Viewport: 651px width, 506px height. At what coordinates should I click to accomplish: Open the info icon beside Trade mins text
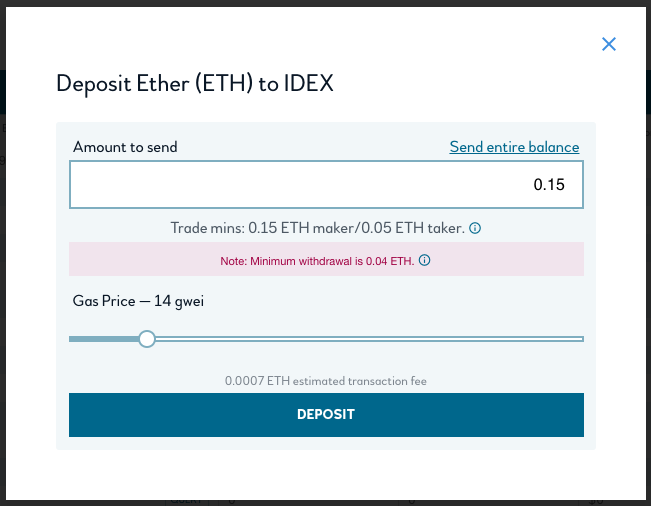tap(475, 228)
